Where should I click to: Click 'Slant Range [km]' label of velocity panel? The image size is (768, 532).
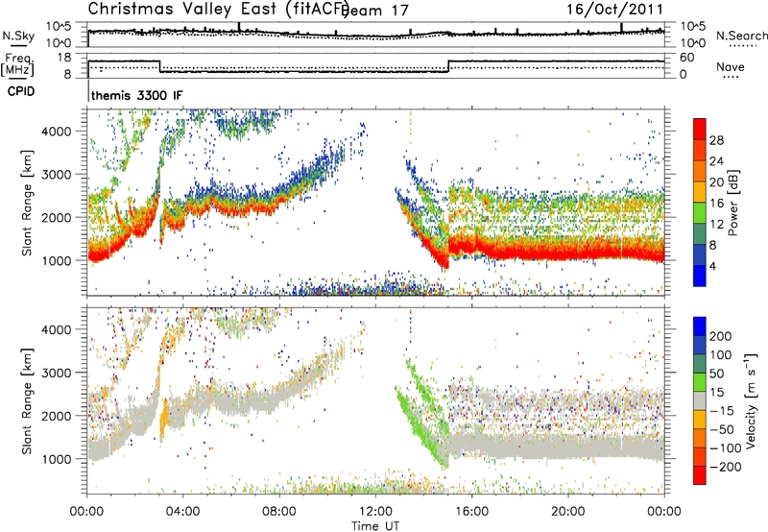click(27, 401)
